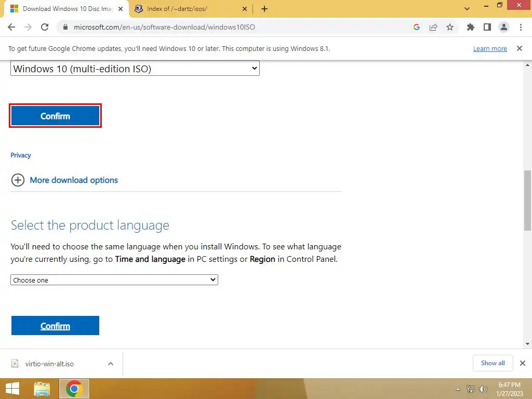This screenshot has width=532, height=399.
Task: Go back using the browser back arrow
Action: (x=11, y=27)
